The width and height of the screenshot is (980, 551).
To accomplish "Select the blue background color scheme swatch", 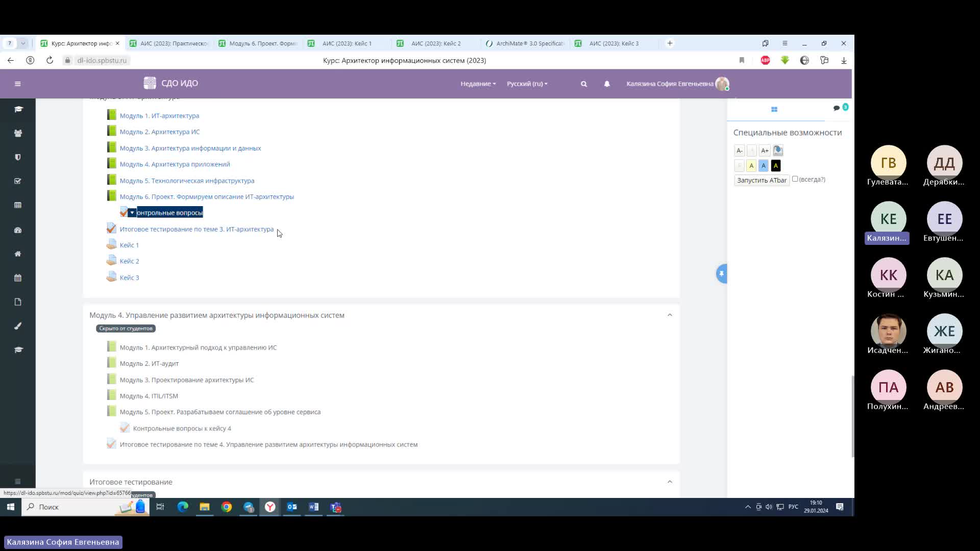I will 764,165.
